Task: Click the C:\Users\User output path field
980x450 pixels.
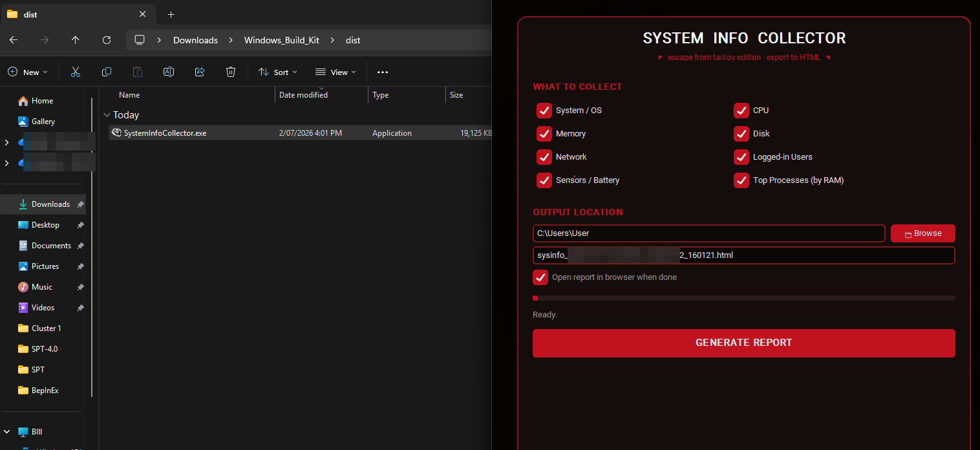Action: point(708,233)
